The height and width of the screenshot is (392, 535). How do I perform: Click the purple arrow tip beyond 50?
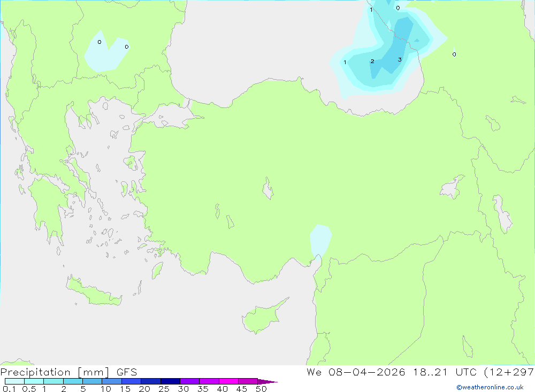click(267, 382)
